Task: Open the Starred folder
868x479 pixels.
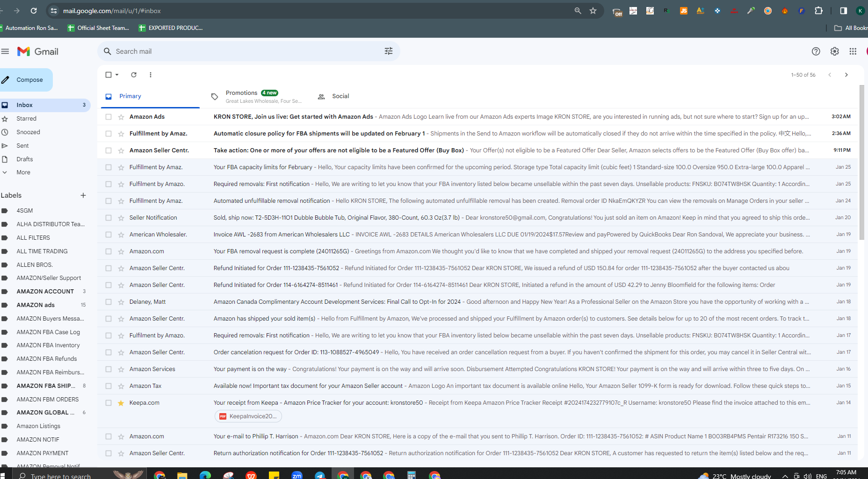Action: (x=45, y=119)
